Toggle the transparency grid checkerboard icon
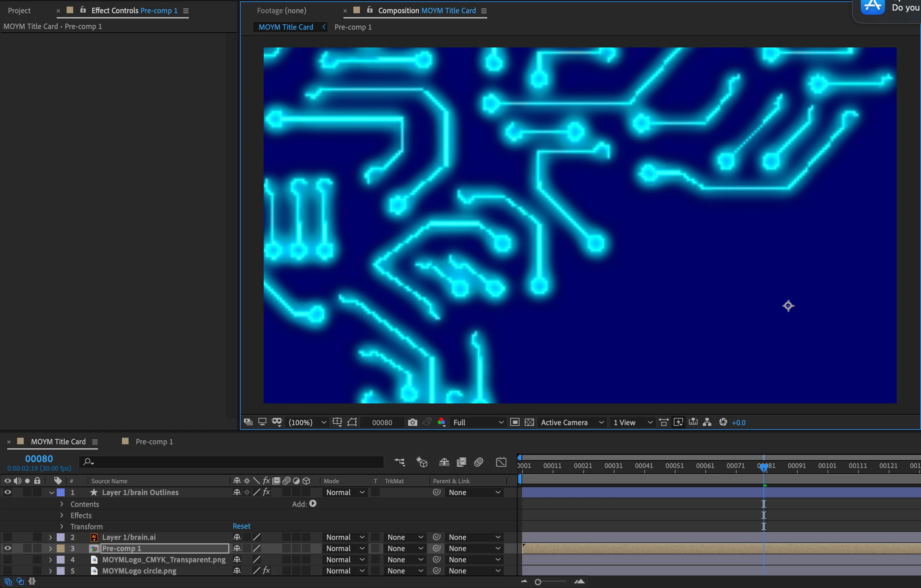Viewport: 921px width, 588px height. coord(529,422)
